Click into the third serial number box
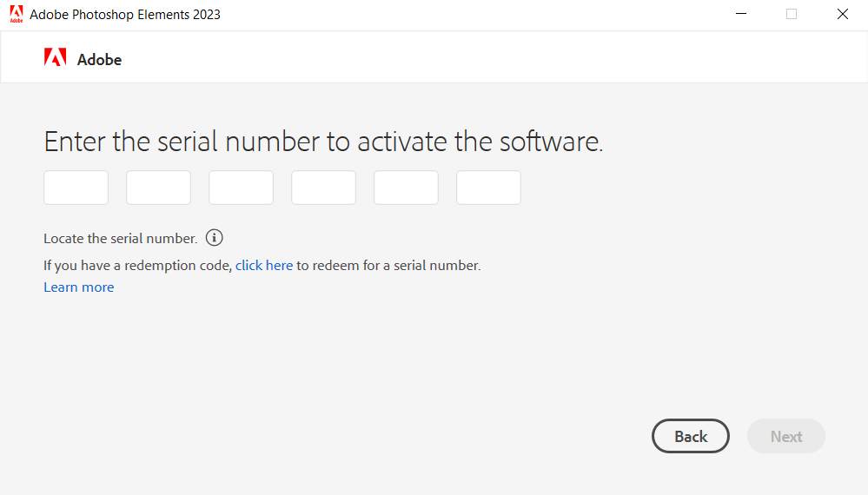 coord(241,188)
